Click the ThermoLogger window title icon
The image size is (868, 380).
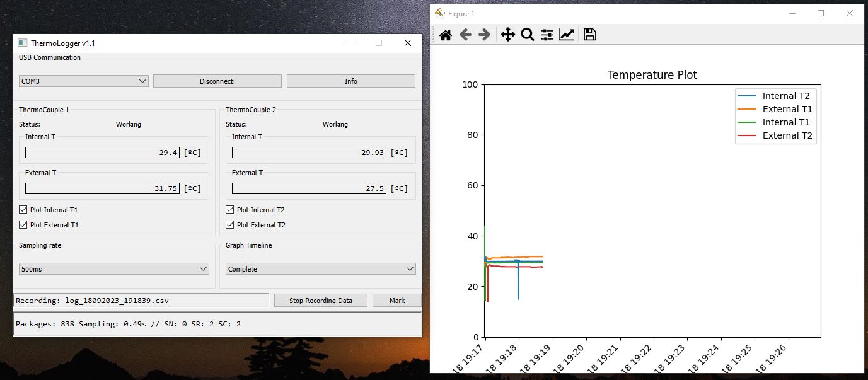coord(23,43)
